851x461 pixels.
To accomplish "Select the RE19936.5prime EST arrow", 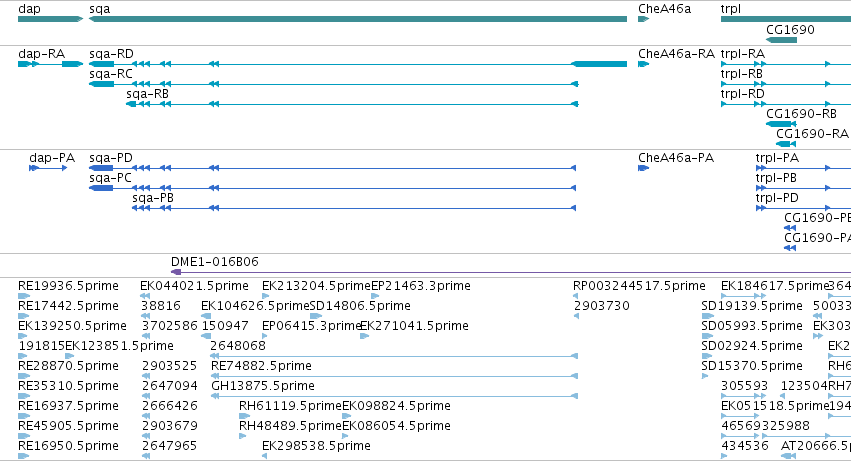I will 24,296.
